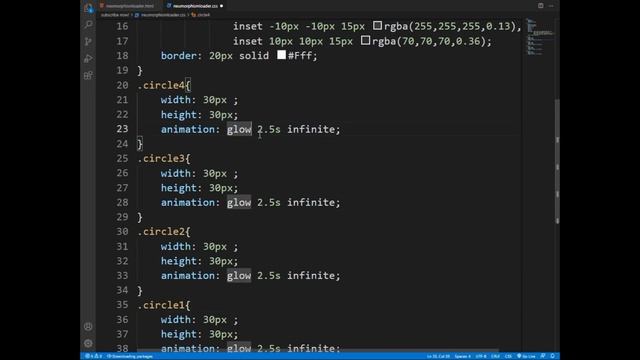The image size is (640, 360).
Task: Open the Extensions view
Action: [88, 76]
